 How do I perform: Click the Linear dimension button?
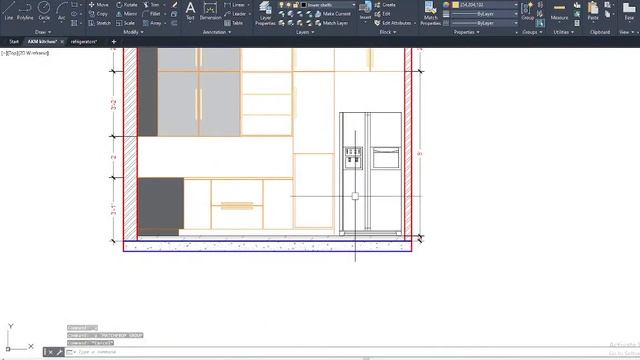[x=235, y=5]
